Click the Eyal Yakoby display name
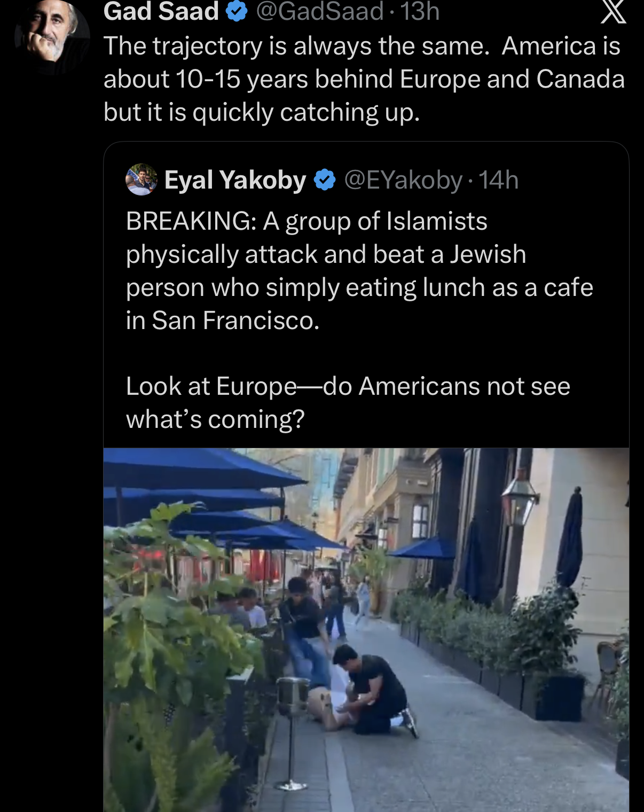 235,180
